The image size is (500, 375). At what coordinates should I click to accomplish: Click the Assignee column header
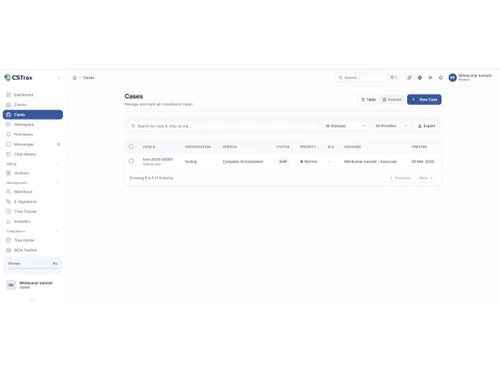pos(352,147)
